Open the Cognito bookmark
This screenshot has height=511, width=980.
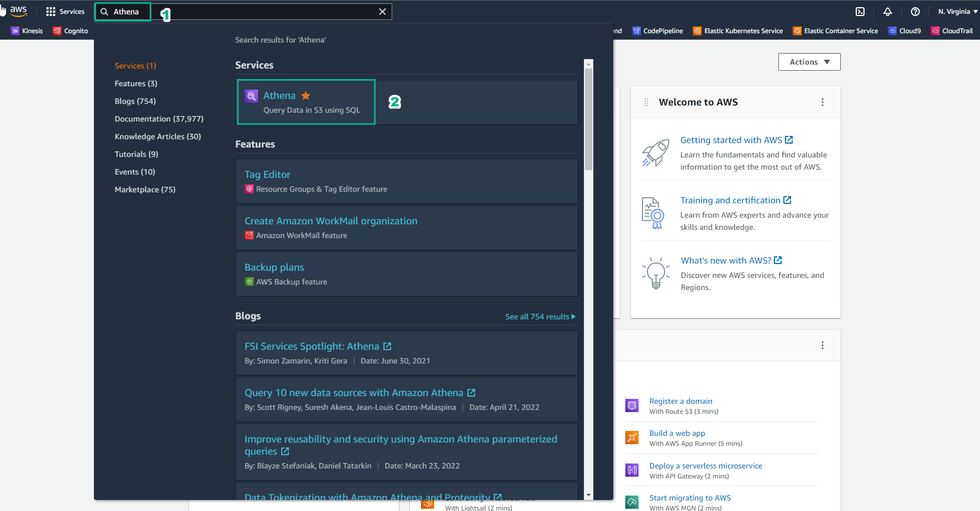(70, 31)
